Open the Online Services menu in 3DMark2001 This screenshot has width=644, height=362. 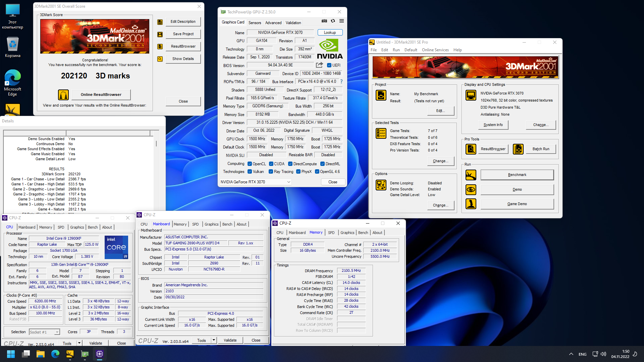pos(435,50)
